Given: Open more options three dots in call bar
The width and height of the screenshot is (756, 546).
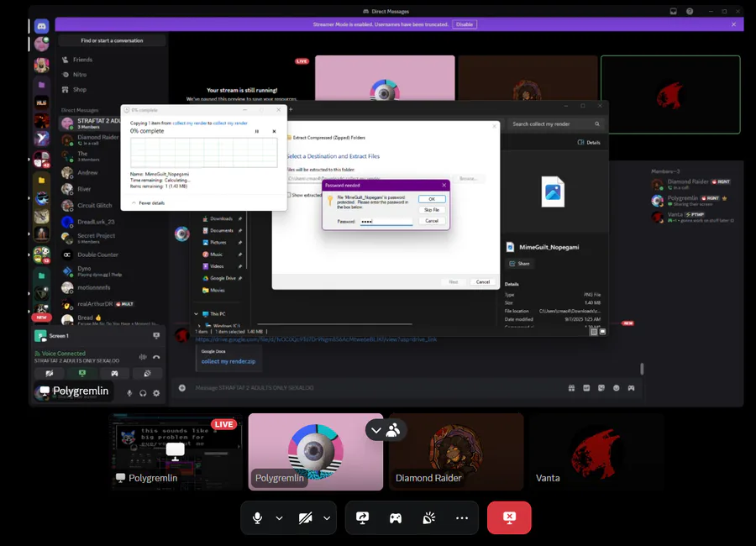Looking at the screenshot, I should [462, 518].
